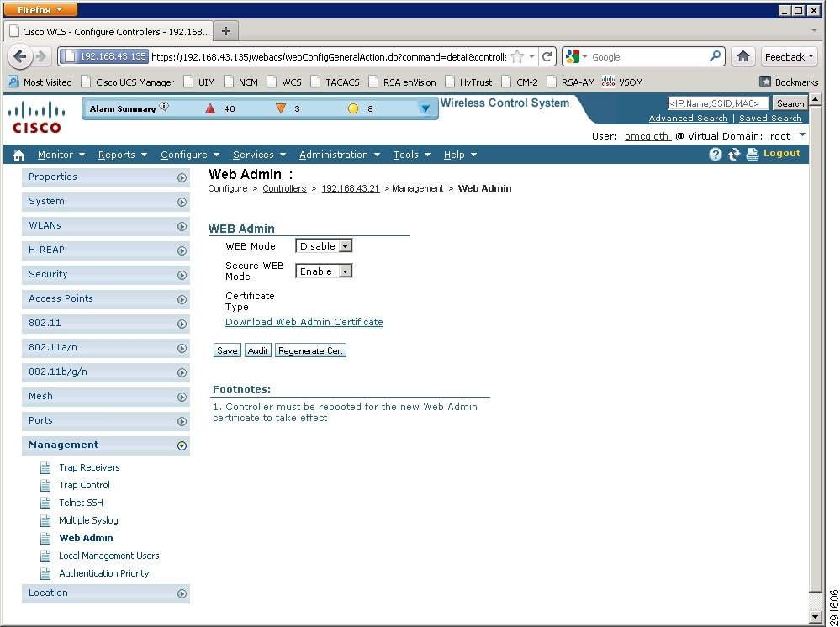The height and width of the screenshot is (627, 840).
Task: Click the minor yellow alarm circle icon
Action: tap(352, 108)
